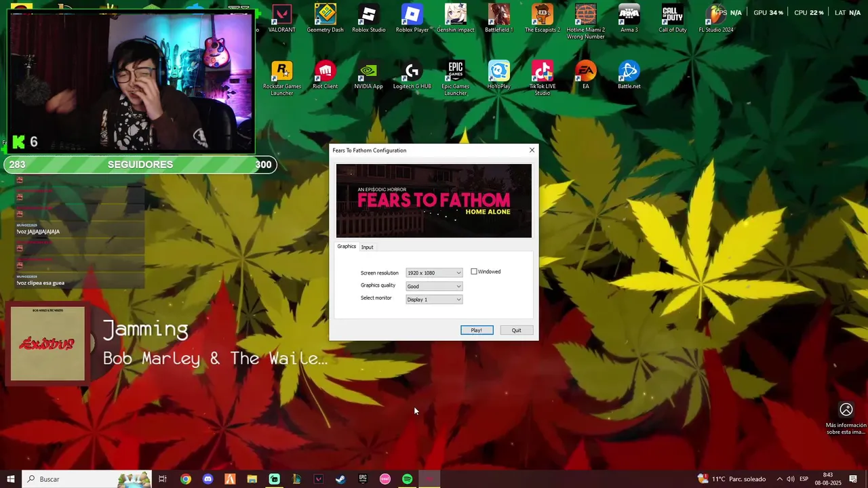The height and width of the screenshot is (488, 868).
Task: Open HoYoPlay desktop shortcut
Action: (499, 75)
